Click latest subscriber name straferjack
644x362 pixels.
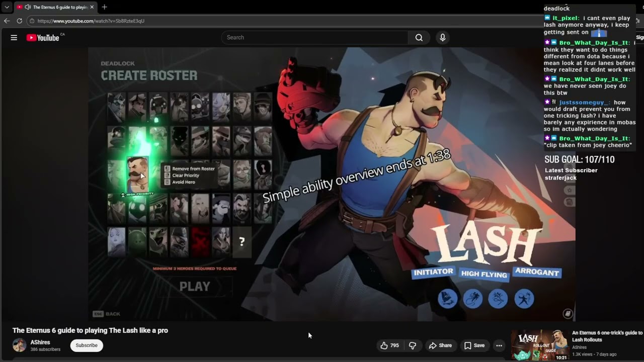tap(560, 178)
